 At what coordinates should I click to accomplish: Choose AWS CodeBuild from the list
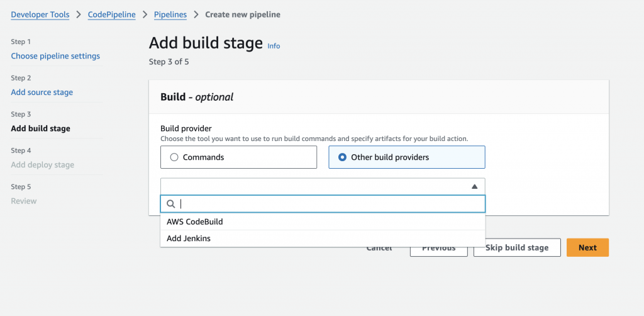(195, 222)
